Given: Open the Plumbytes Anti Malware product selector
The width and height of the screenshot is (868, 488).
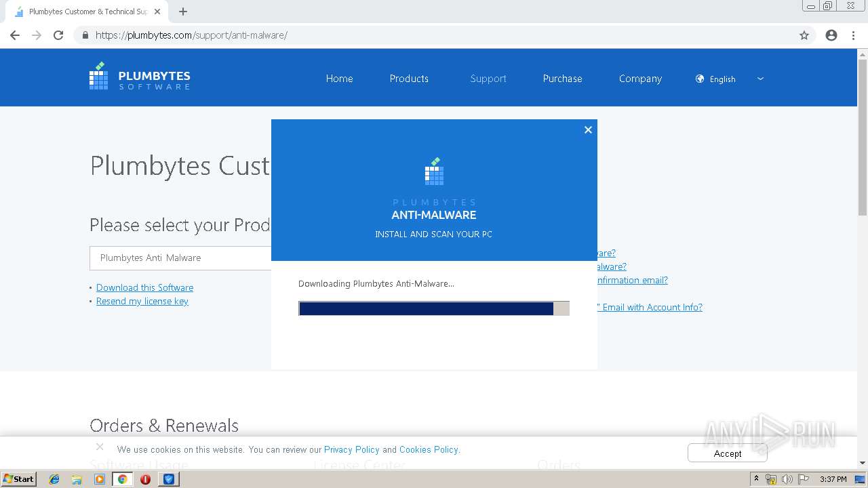Looking at the screenshot, I should pos(180,258).
